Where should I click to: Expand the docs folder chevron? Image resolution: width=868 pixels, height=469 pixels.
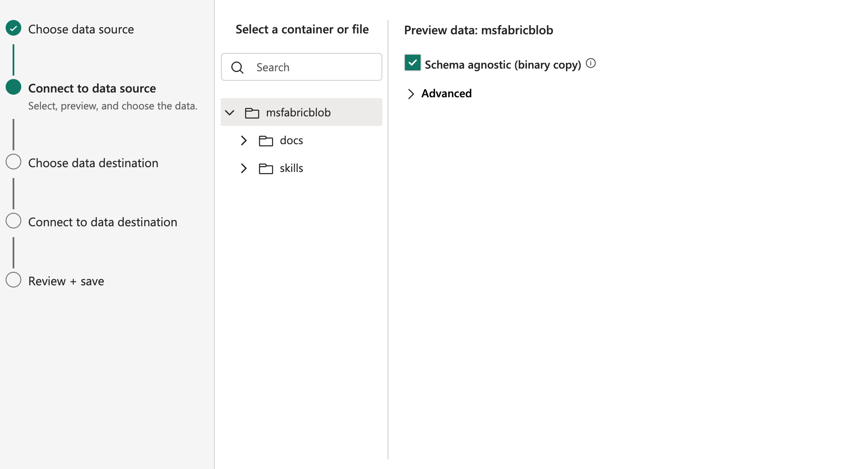pyautogui.click(x=244, y=140)
